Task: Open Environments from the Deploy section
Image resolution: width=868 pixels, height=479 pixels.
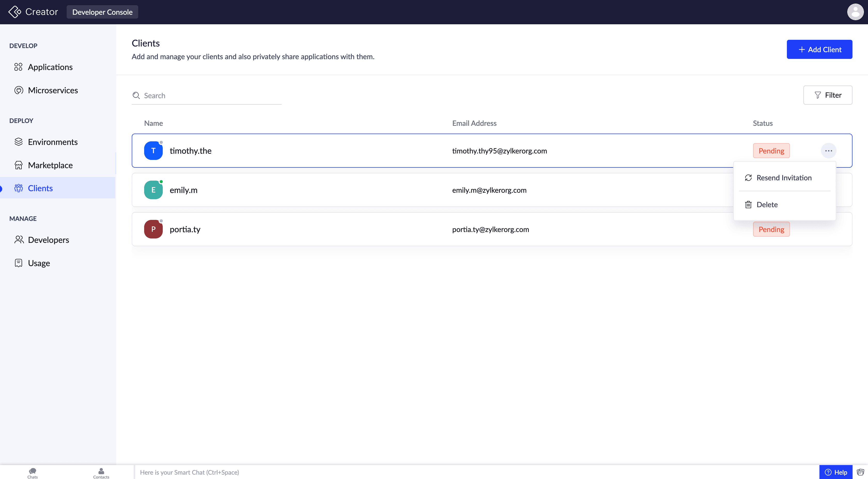Action: 52,142
